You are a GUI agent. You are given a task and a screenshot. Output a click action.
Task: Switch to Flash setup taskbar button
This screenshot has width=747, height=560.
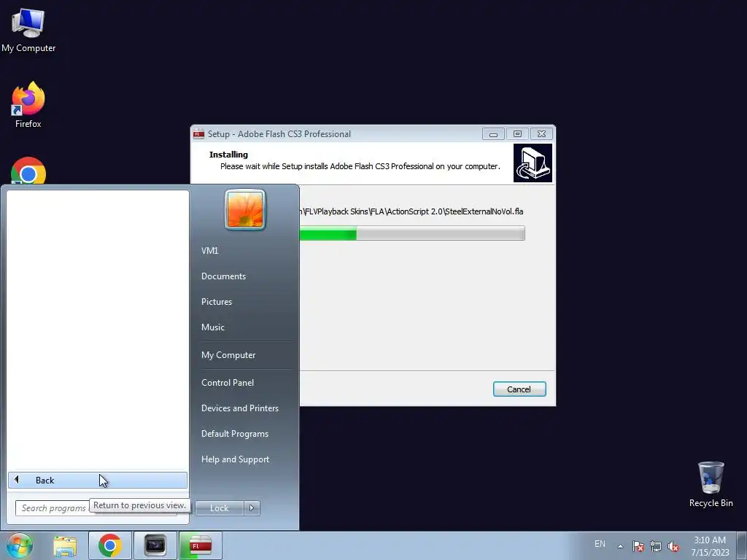201,545
